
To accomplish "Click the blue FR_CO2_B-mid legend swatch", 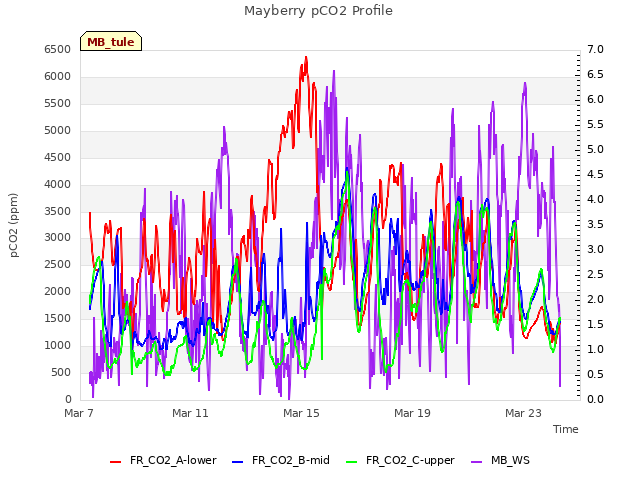I will point(238,462).
